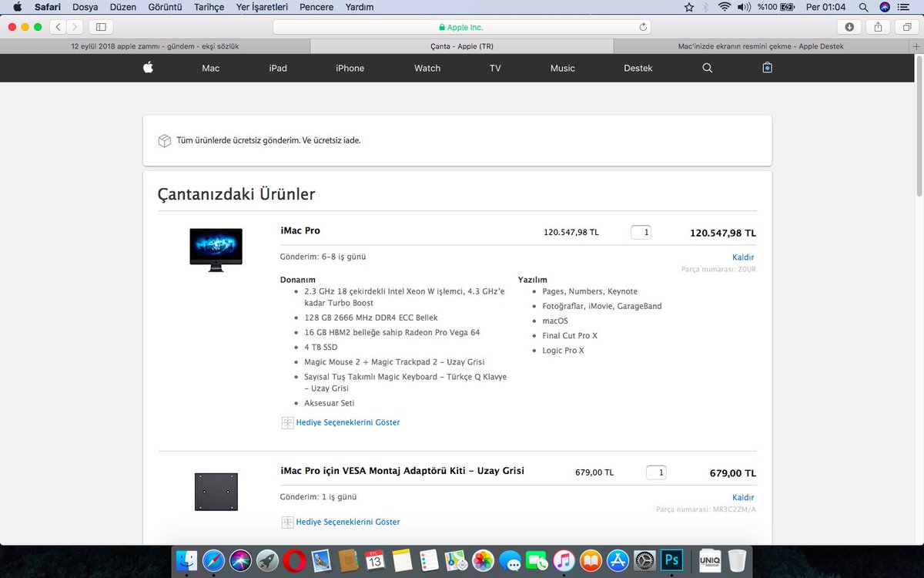924x578 pixels.
Task: Show all tabs overview button
Action: (906, 27)
